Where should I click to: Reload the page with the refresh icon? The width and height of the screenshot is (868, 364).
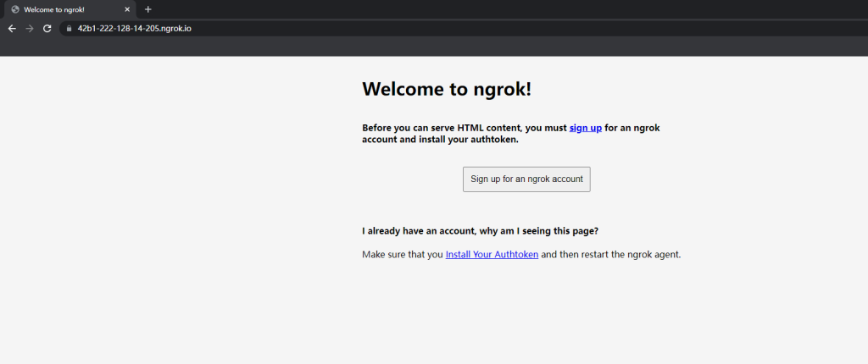click(x=47, y=28)
